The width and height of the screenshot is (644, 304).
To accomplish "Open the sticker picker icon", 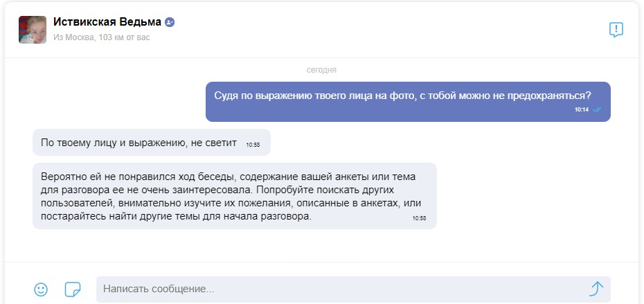I will click(72, 289).
